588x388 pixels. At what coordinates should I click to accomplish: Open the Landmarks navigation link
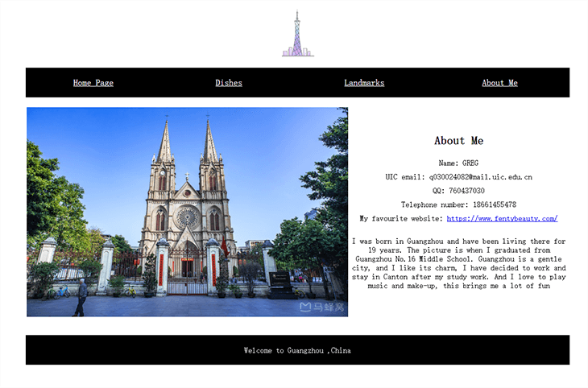tap(364, 83)
